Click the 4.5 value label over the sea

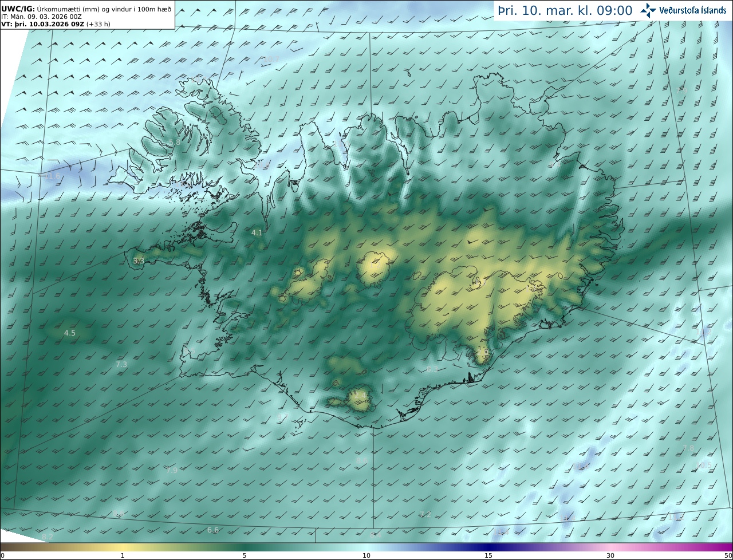pos(69,333)
